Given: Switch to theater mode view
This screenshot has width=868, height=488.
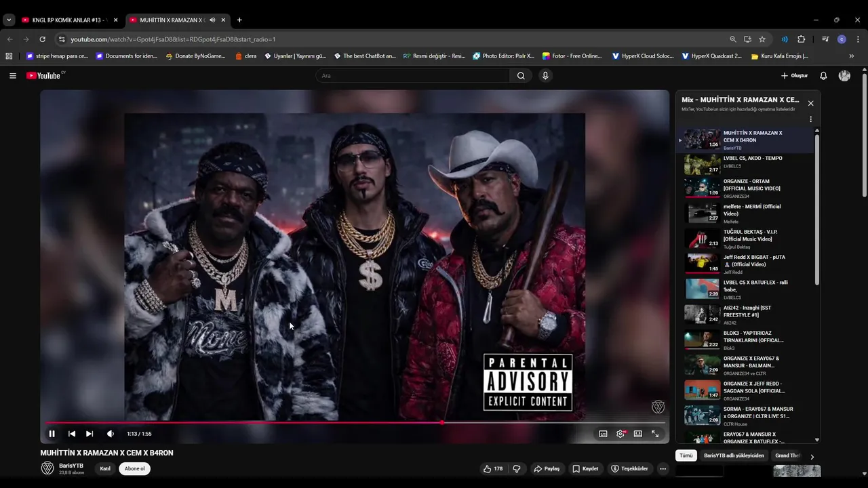Looking at the screenshot, I should point(638,434).
